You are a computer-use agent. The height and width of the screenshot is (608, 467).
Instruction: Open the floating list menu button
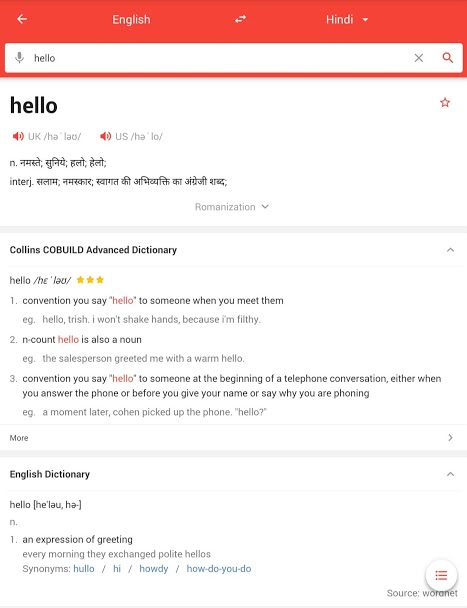coord(441,575)
